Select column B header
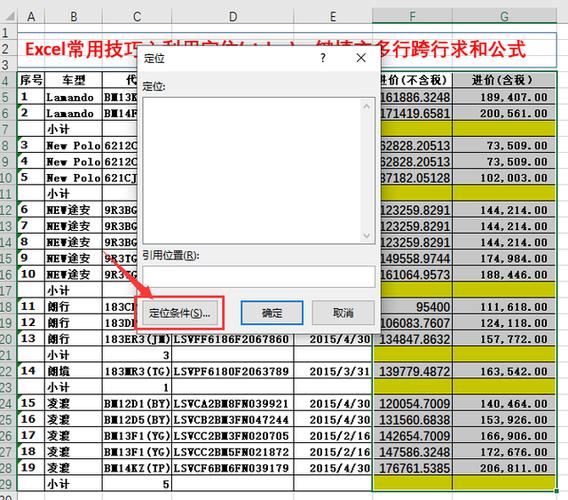Image resolution: width=568 pixels, height=500 pixels. click(x=74, y=16)
